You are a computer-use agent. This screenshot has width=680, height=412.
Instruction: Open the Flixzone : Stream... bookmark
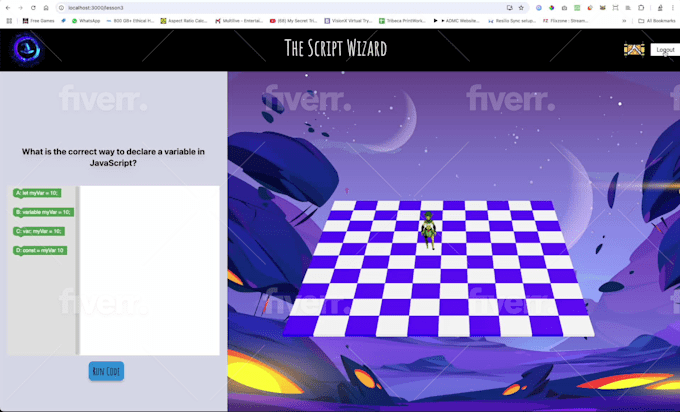566,21
